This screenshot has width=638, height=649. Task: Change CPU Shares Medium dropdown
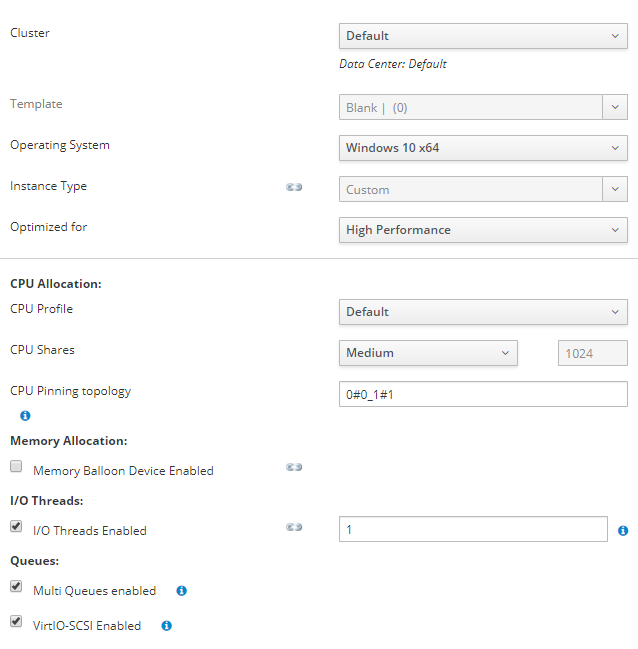[x=428, y=353]
